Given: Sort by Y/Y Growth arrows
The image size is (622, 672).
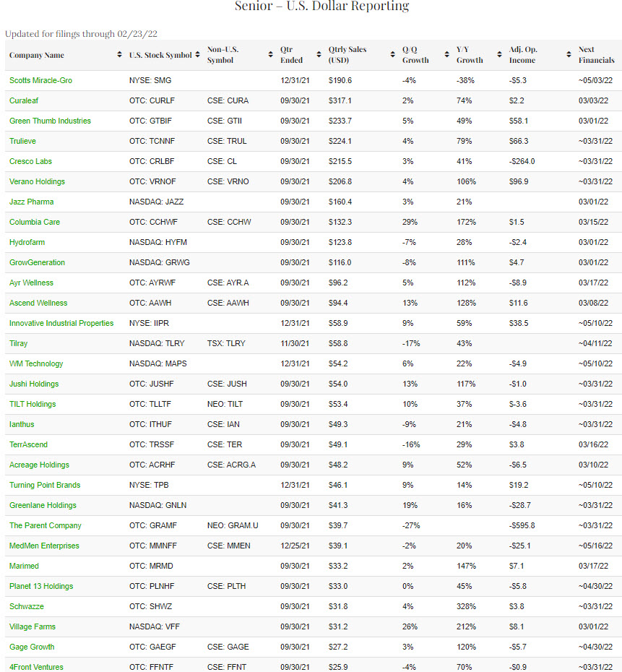Looking at the screenshot, I should 499,56.
